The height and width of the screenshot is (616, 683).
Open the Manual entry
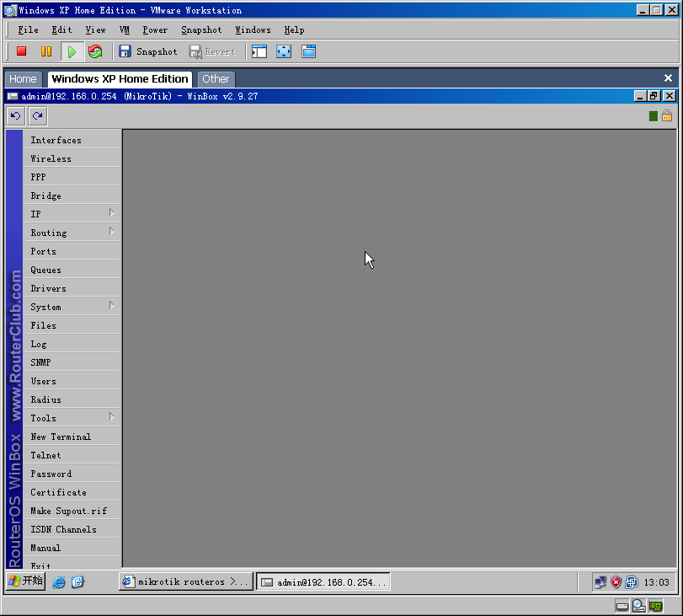pos(72,548)
